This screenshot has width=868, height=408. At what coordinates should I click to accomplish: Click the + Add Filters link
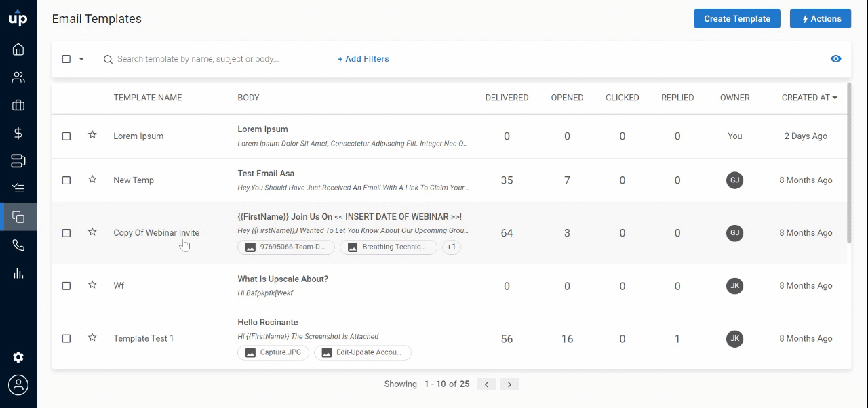click(363, 59)
